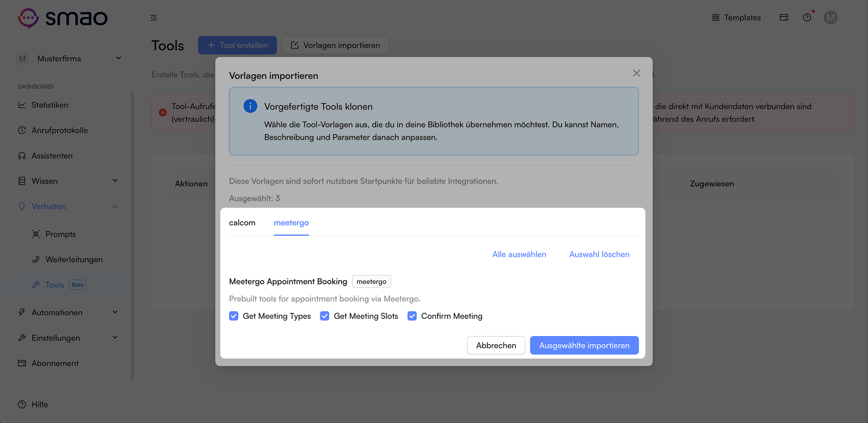The image size is (868, 423).
Task: Click Ausgewählte importieren button
Action: (x=584, y=345)
